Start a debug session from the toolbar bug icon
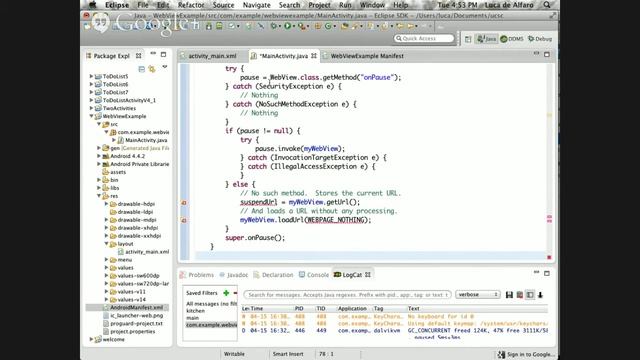Image resolution: width=640 pixels, height=360 pixels. coord(274,26)
